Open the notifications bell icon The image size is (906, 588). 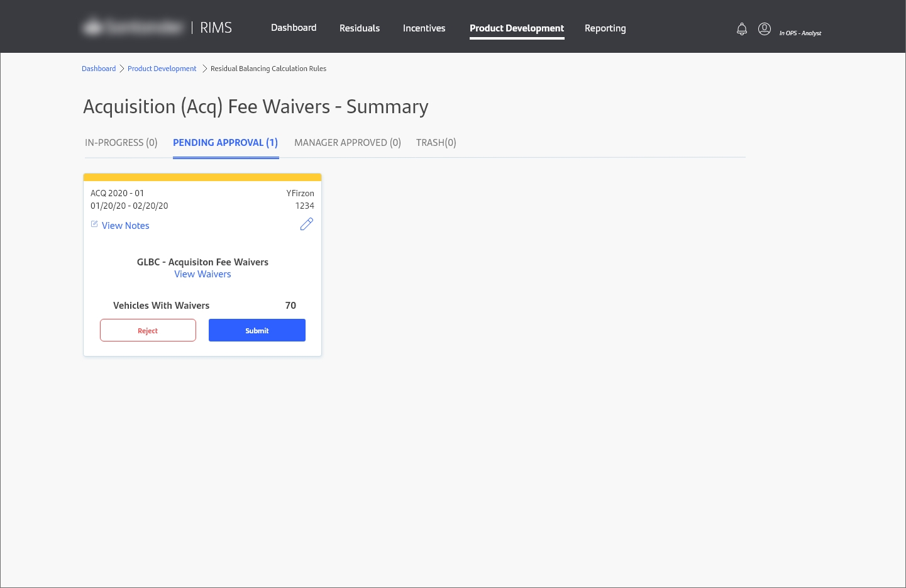pos(742,29)
